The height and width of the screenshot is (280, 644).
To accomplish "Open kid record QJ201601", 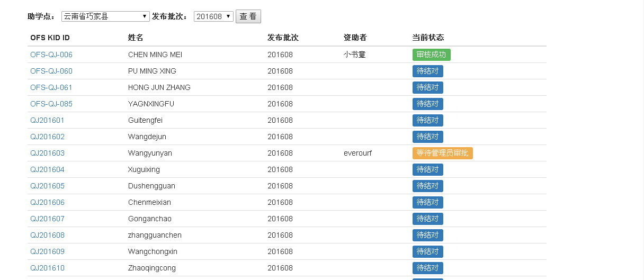I will pyautogui.click(x=47, y=120).
